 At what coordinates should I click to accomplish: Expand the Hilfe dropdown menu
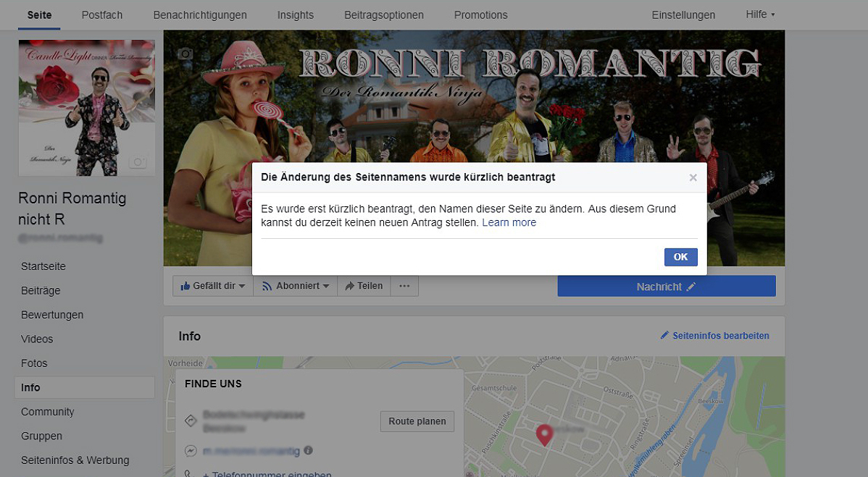760,14
